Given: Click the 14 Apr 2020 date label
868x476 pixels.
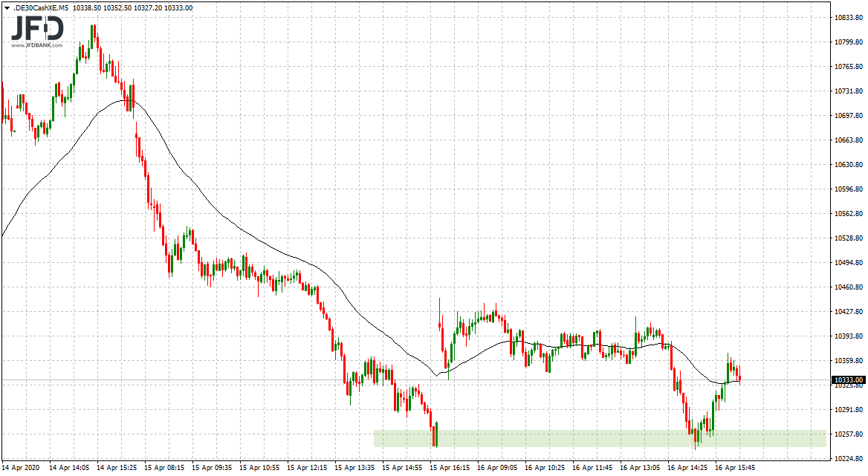Looking at the screenshot, I should [22, 468].
